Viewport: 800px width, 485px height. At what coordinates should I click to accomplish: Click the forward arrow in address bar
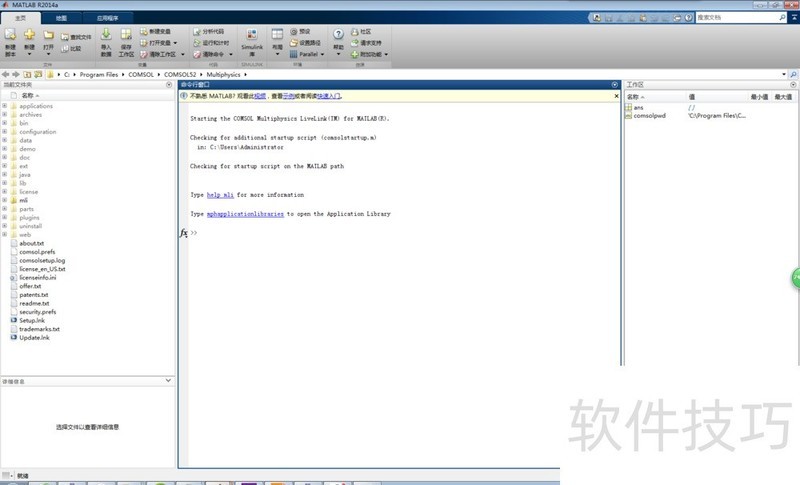coord(16,74)
